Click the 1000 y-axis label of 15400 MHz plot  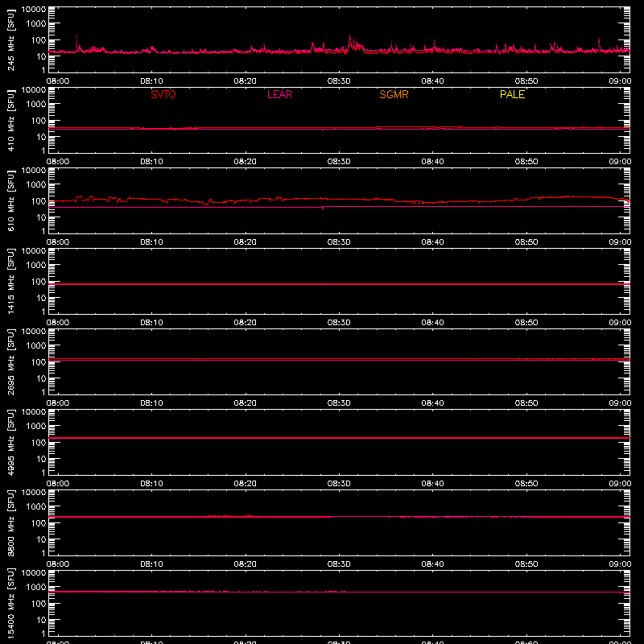click(36, 588)
